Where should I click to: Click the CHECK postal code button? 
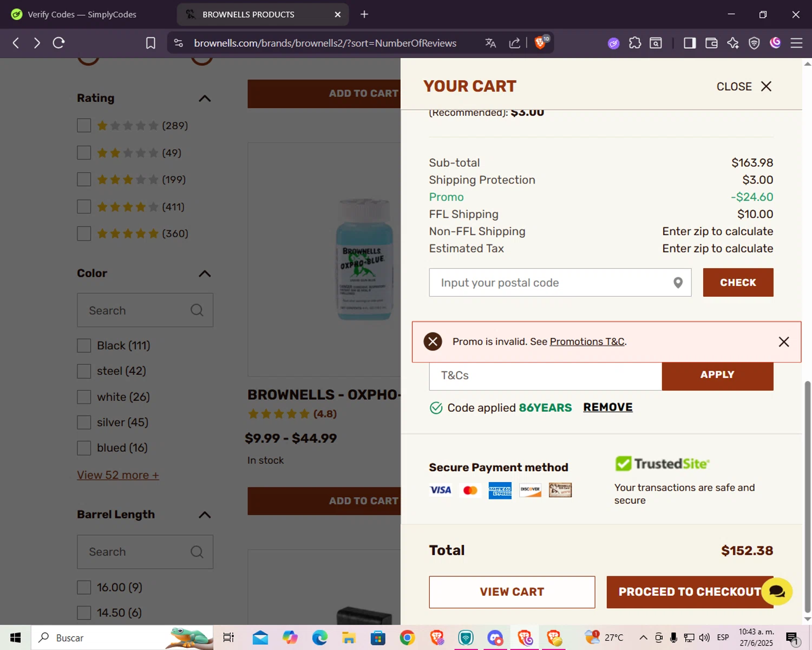tap(738, 282)
